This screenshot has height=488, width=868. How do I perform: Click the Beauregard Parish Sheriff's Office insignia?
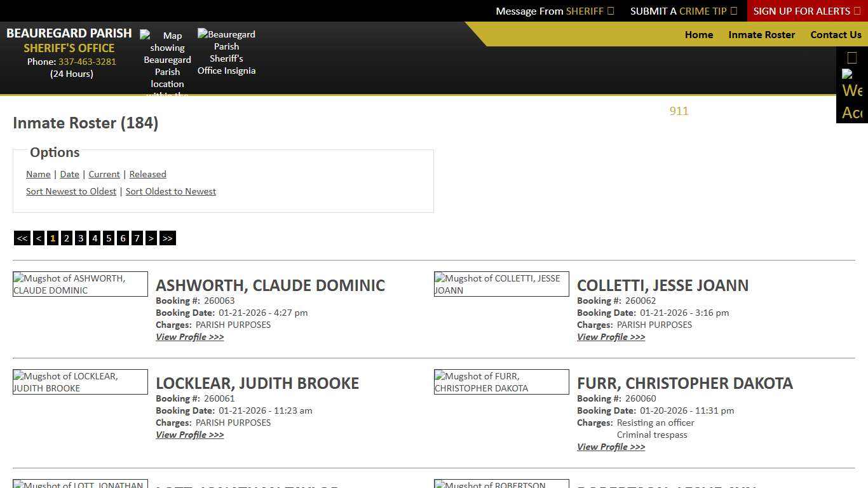(x=226, y=52)
